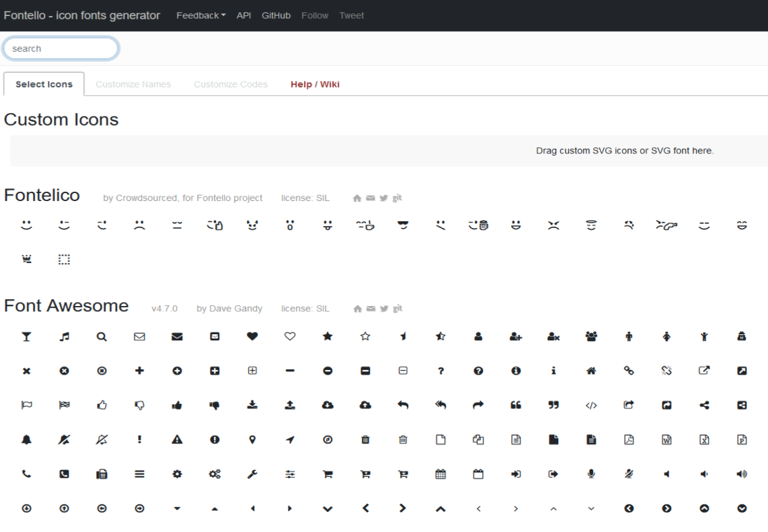Choose the solid thumbs-up icon
Image resolution: width=768 pixels, height=532 pixels.
point(177,405)
